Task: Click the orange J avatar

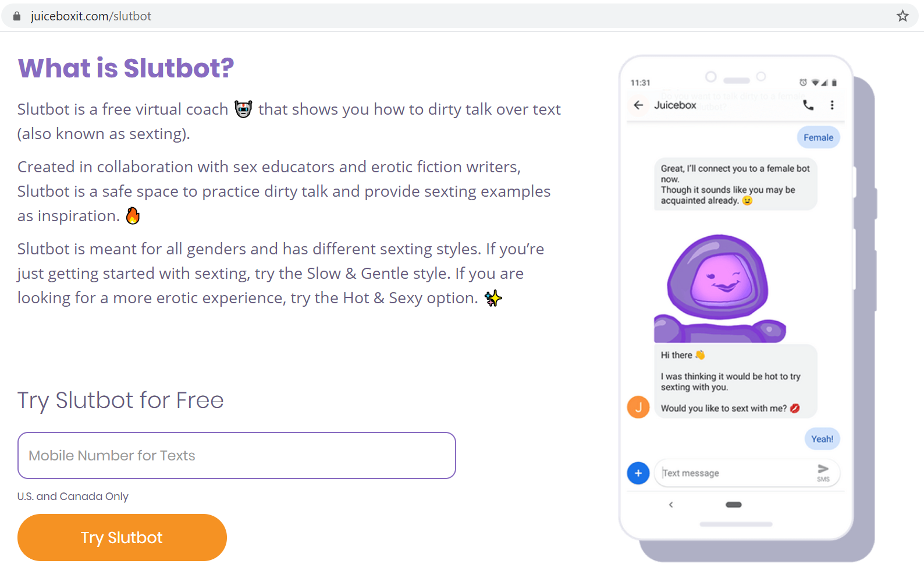Action: tap(638, 407)
